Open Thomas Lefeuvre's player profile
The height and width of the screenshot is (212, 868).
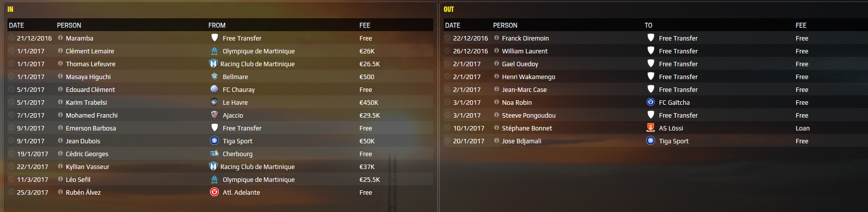(91, 64)
